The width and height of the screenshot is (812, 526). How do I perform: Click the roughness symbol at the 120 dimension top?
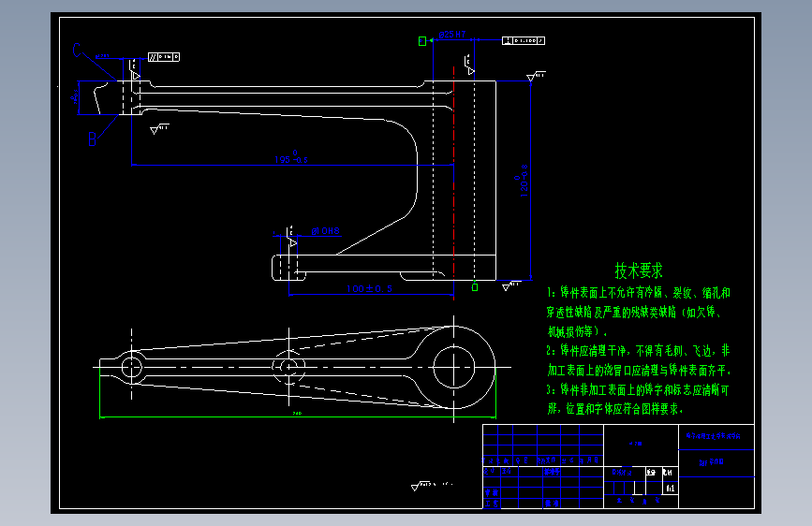(536, 77)
